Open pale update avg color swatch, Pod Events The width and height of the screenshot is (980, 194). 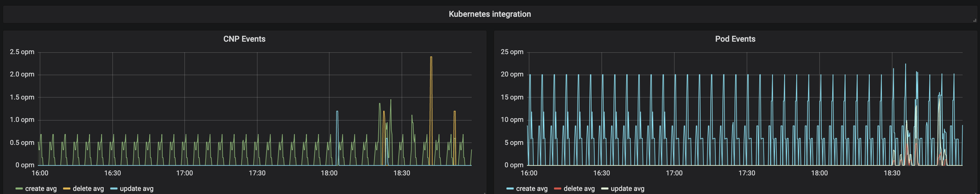coord(605,189)
